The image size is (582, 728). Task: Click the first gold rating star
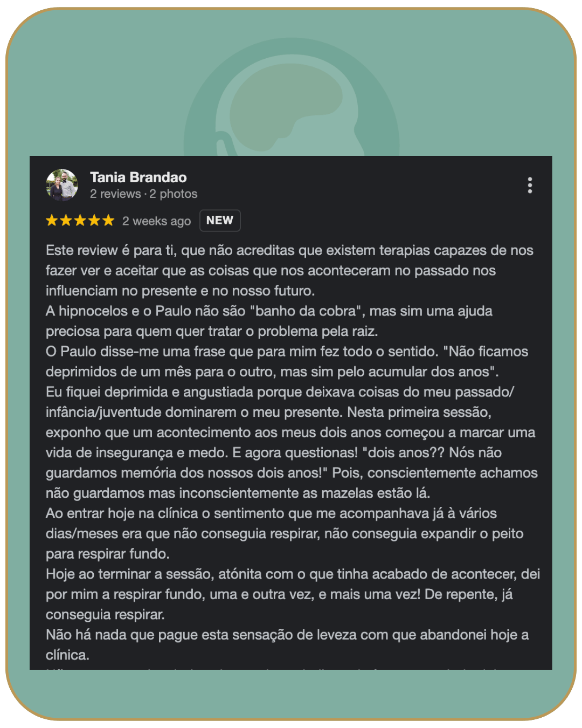tap(52, 221)
